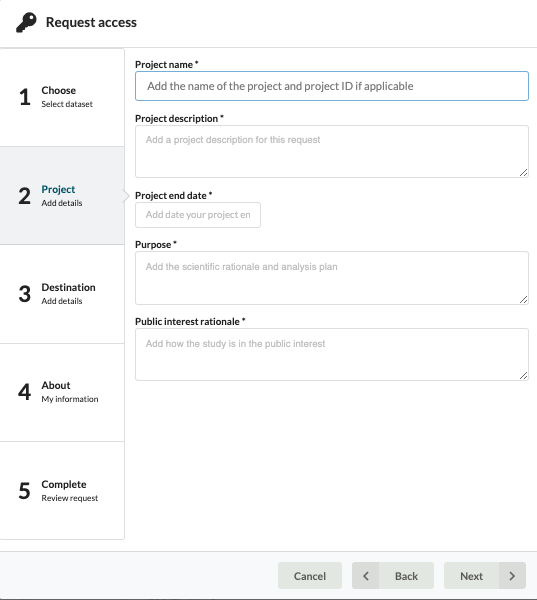Click the resize grip of Project description box
Screen dimensions: 537x600
[524, 173]
